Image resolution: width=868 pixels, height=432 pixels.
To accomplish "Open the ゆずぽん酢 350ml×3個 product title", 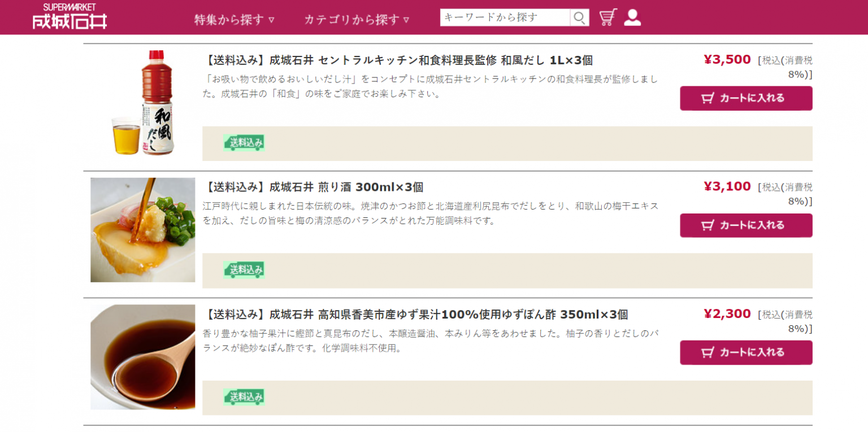I will pyautogui.click(x=415, y=315).
